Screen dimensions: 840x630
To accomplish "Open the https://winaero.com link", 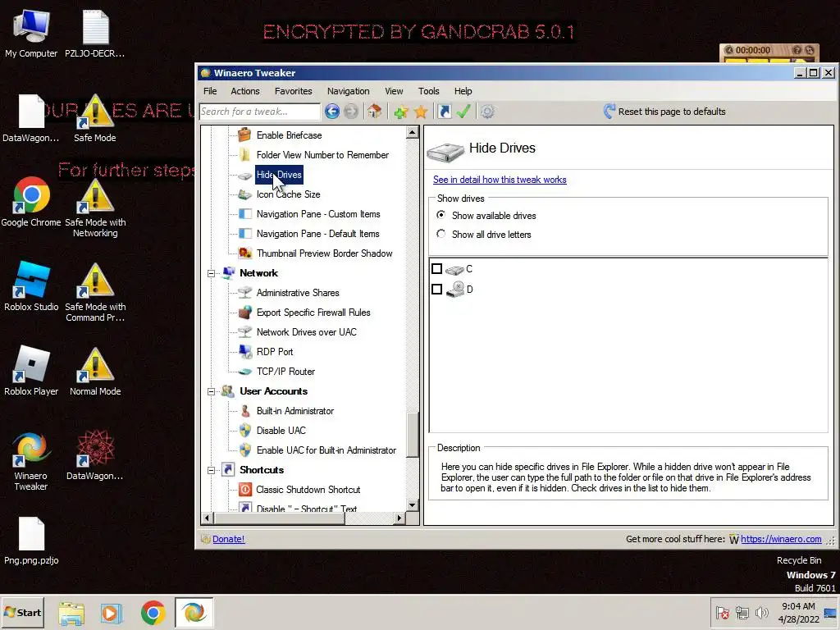I will [781, 539].
